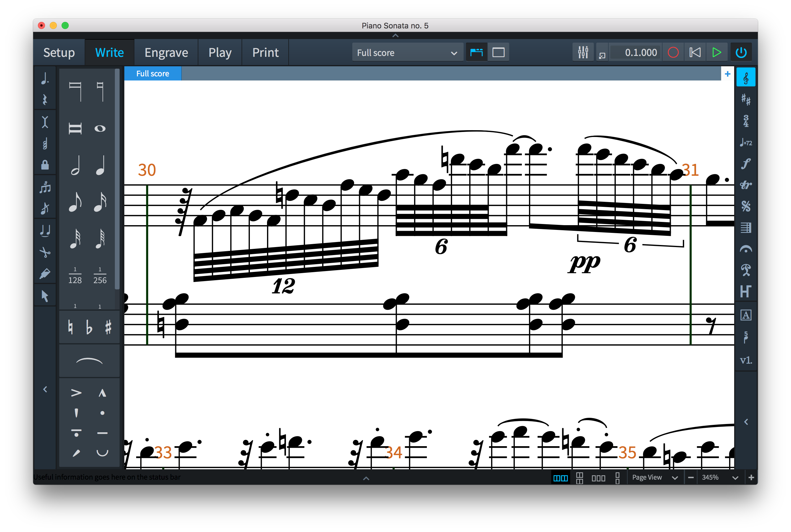Choose the eighth note duration

pos(75,202)
